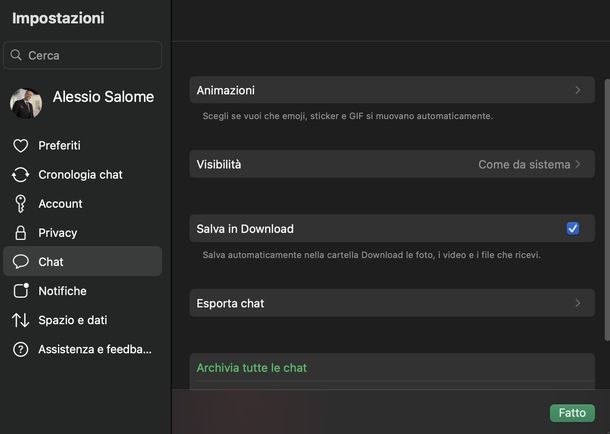Click the sync arrows icon for Cronologia chat
This screenshot has width=610, height=434.
[21, 175]
